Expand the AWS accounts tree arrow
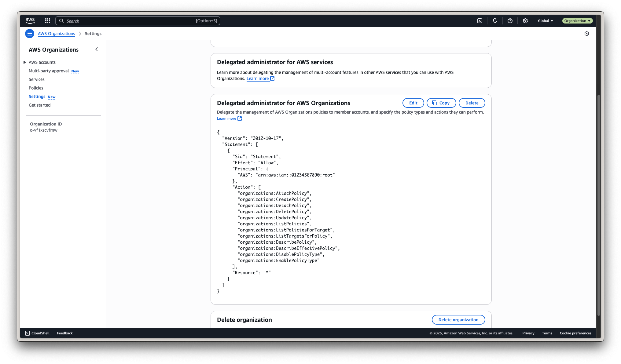 pyautogui.click(x=25, y=62)
